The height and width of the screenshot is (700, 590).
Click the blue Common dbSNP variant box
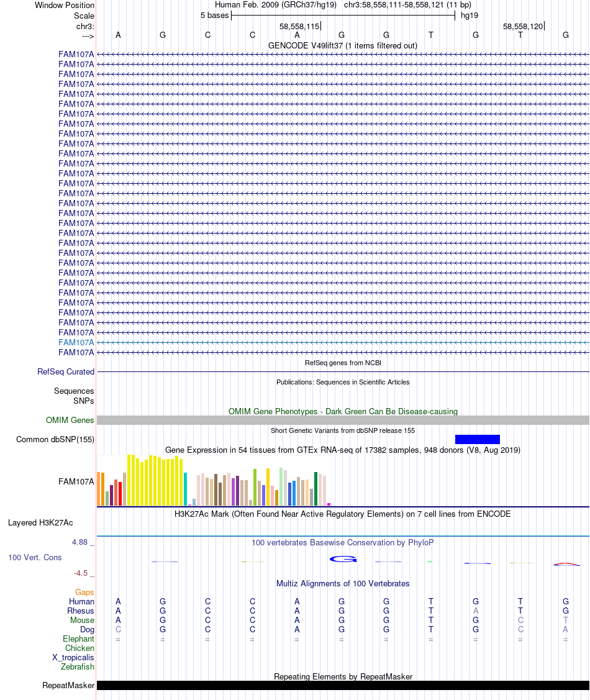click(477, 439)
